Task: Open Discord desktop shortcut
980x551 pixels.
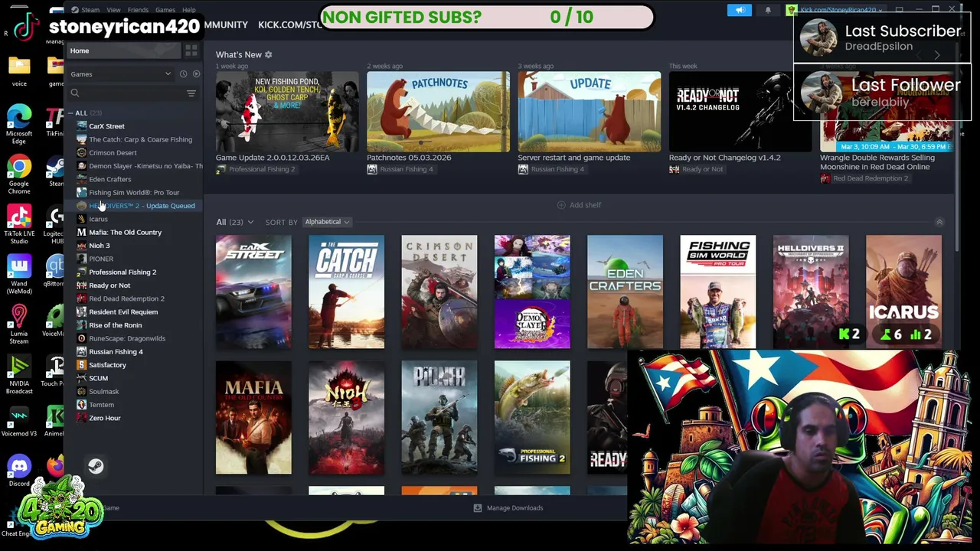Action: click(x=19, y=471)
